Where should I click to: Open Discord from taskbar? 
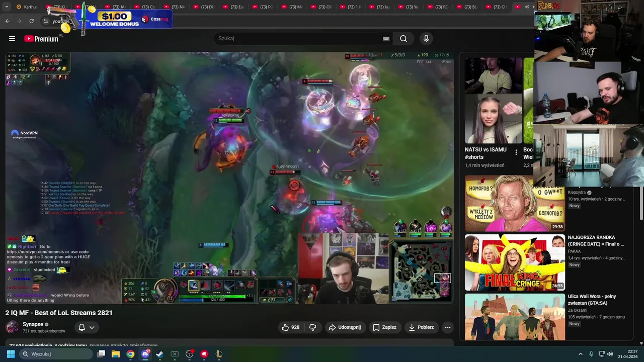(x=145, y=354)
